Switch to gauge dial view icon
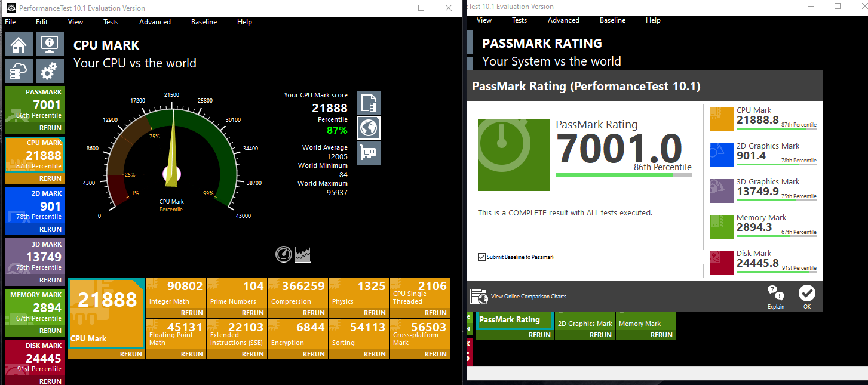Screen dimensions: 868x385 [x=284, y=254]
